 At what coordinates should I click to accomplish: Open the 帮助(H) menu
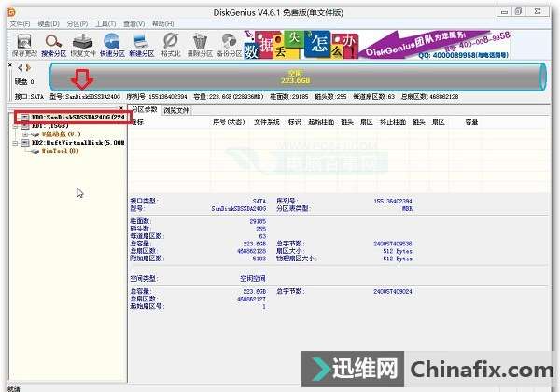click(162, 24)
